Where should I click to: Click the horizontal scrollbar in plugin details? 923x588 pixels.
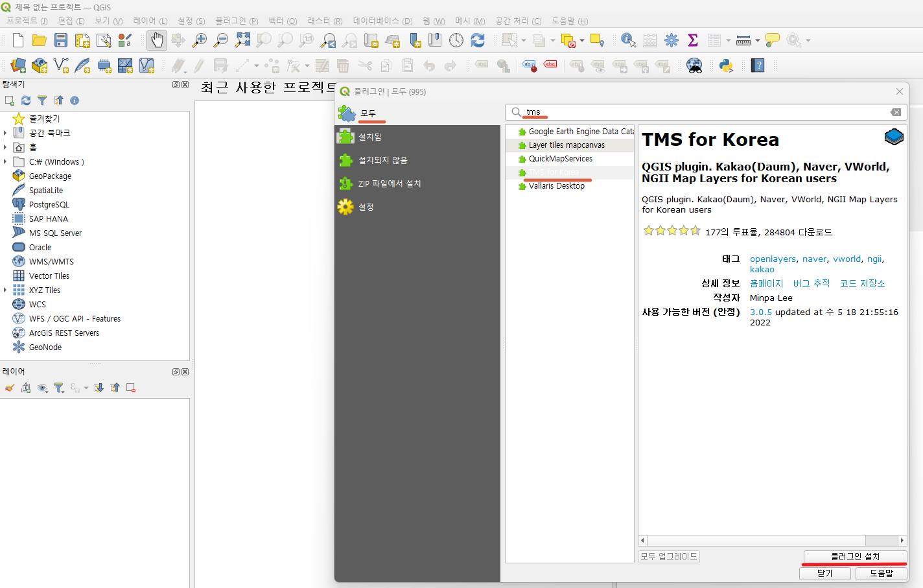click(x=772, y=540)
